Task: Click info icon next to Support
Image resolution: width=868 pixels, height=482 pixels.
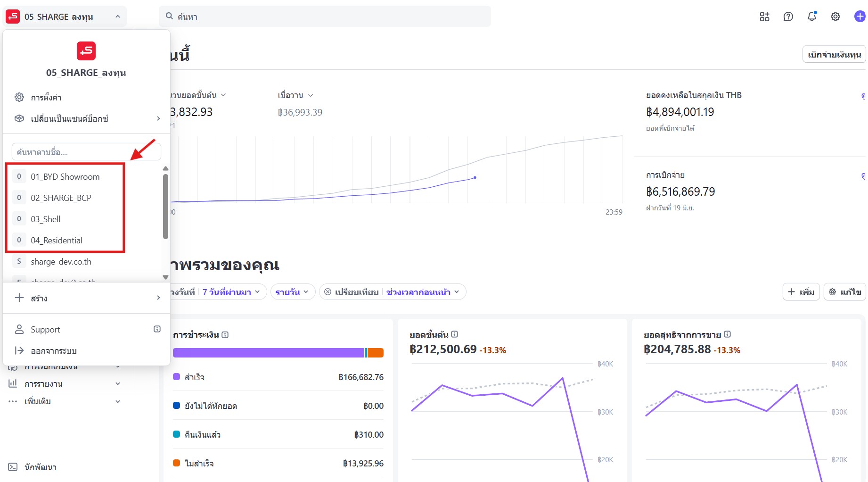Action: (x=157, y=329)
